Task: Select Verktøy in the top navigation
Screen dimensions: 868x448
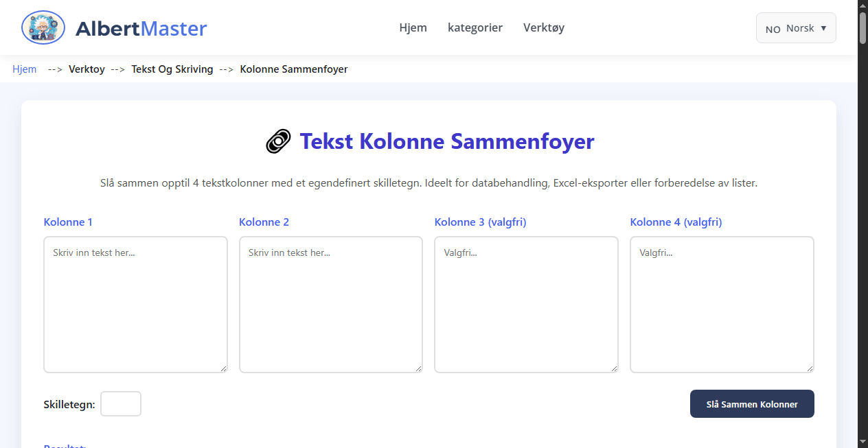Action: [543, 27]
